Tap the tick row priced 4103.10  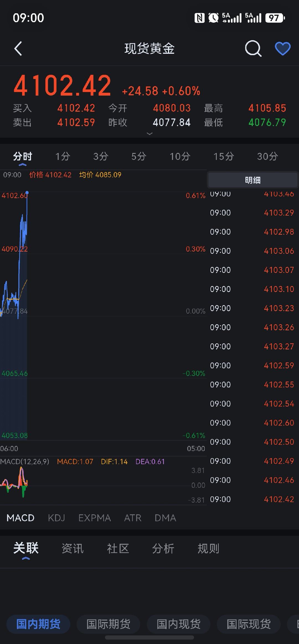252,289
